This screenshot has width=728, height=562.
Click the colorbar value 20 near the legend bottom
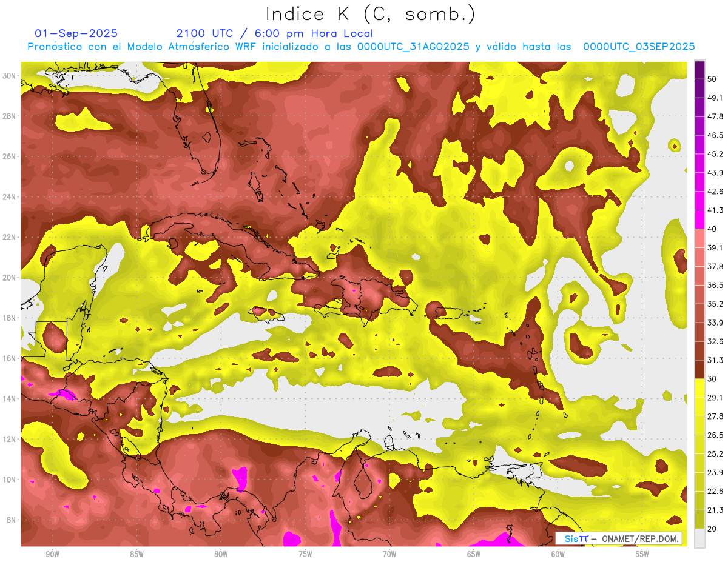coord(712,529)
